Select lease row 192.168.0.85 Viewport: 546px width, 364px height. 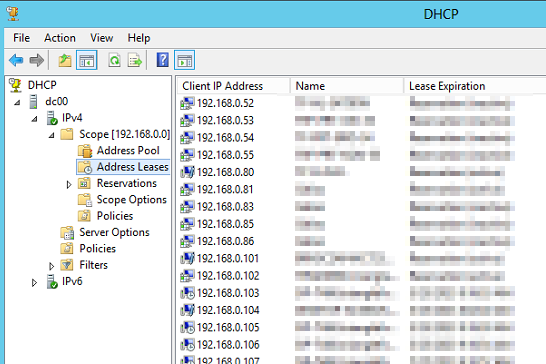pos(225,224)
